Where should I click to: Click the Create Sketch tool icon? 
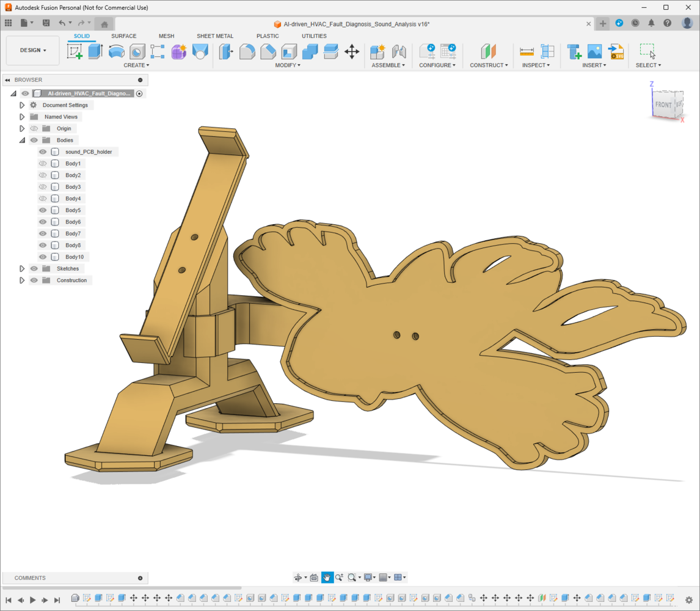coord(75,51)
